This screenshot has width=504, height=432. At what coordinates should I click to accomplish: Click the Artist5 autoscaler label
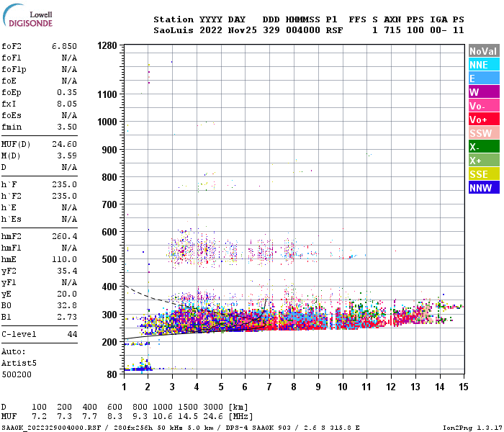coord(19,363)
